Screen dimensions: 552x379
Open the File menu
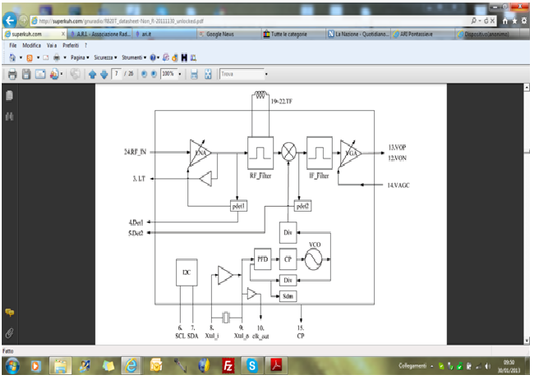pyautogui.click(x=13, y=45)
